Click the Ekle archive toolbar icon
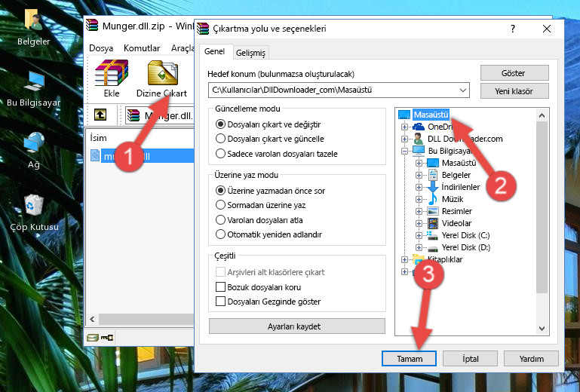Viewport: 580px width, 392px height. [112, 78]
